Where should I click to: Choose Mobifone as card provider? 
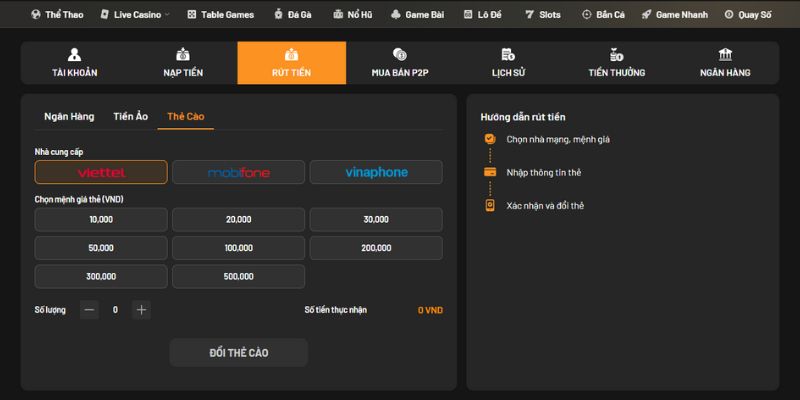tap(238, 172)
